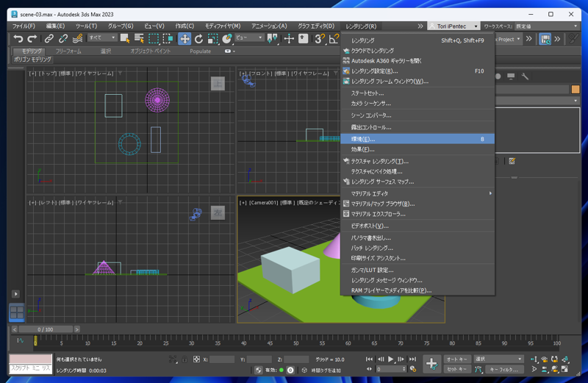
Task: Click the X coordinate input field
Action: (222, 359)
